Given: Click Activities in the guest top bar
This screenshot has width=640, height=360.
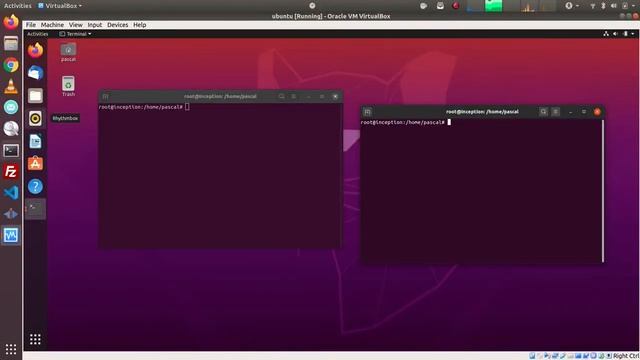Looking at the screenshot, I should click(38, 34).
